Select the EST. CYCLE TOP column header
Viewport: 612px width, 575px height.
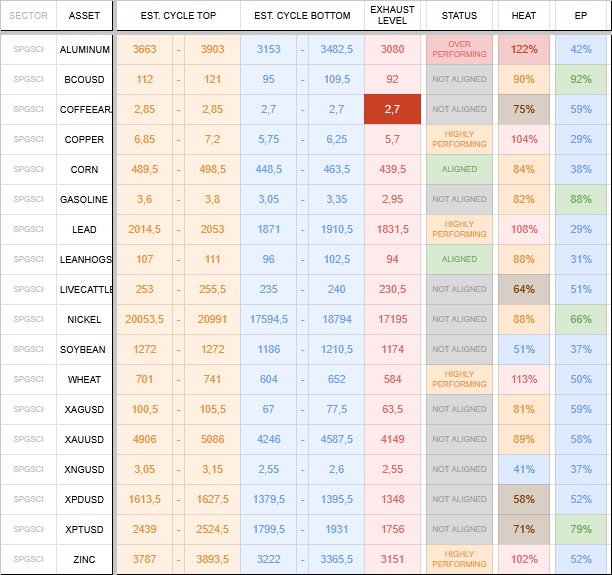(x=178, y=16)
